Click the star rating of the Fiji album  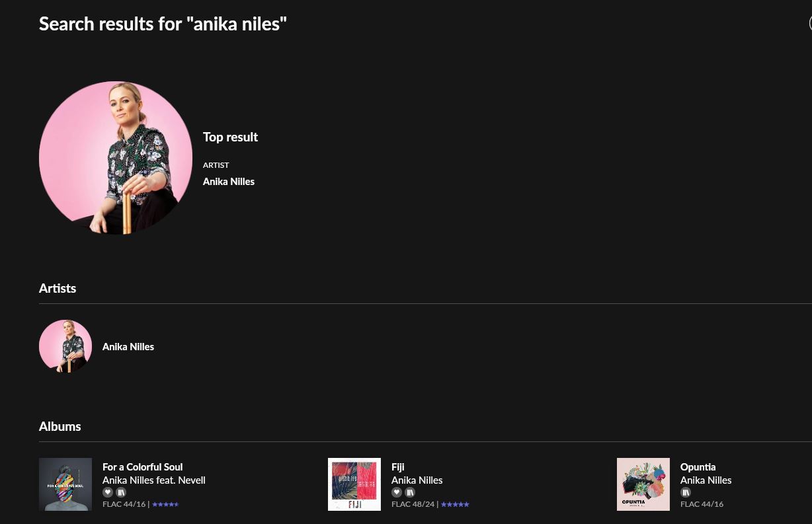click(455, 504)
